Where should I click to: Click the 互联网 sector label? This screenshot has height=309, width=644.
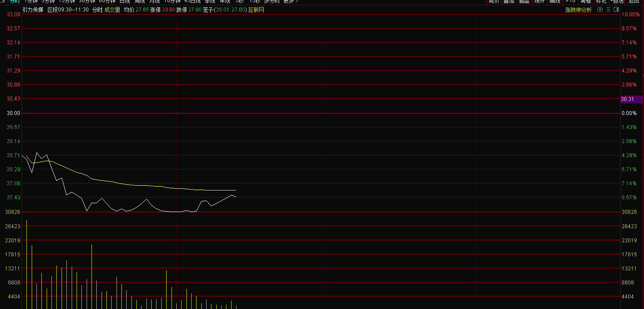[256, 10]
